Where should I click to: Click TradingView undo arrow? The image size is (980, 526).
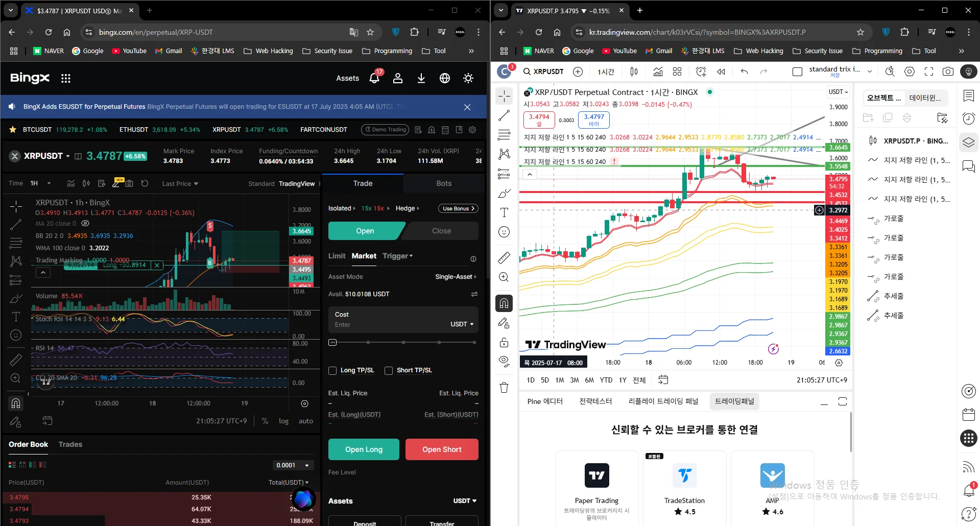pos(744,71)
